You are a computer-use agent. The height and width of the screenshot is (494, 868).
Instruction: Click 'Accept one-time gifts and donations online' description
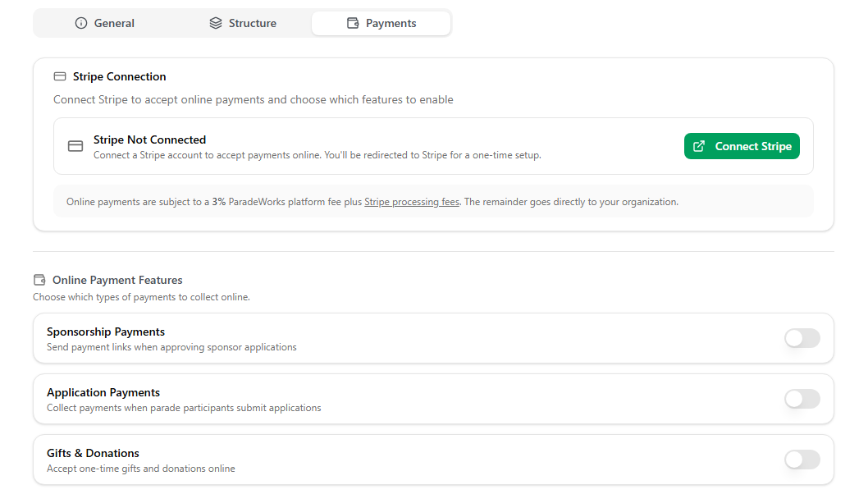click(140, 469)
